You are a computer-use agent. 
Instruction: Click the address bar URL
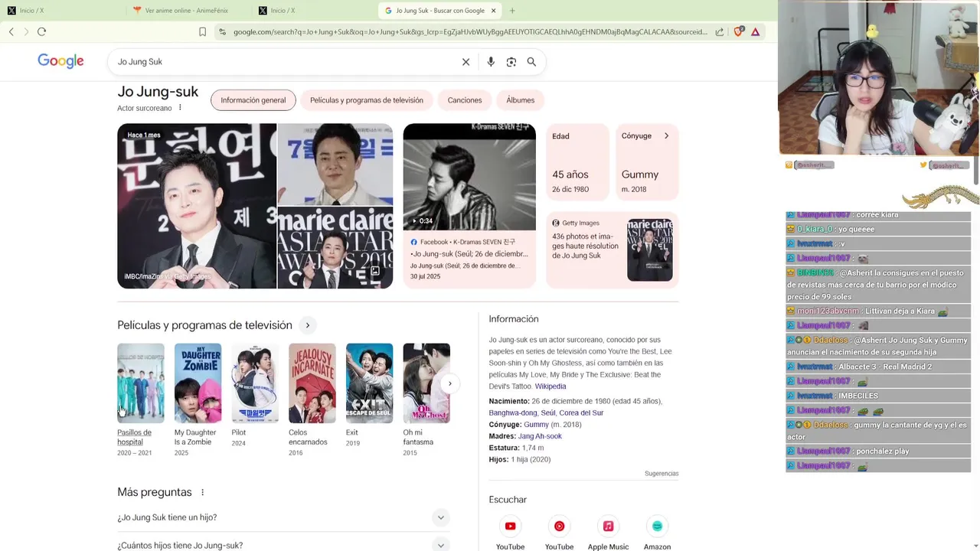pyautogui.click(x=470, y=31)
